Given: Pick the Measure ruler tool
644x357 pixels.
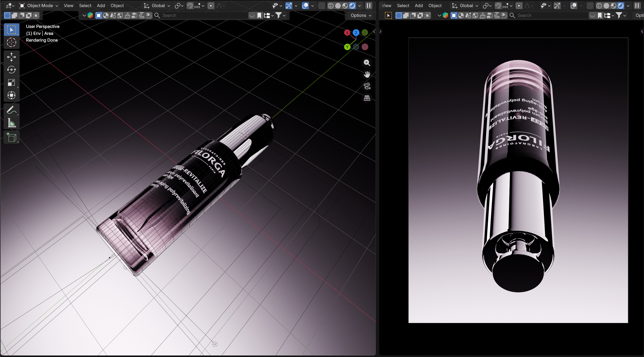Looking at the screenshot, I should [x=11, y=123].
